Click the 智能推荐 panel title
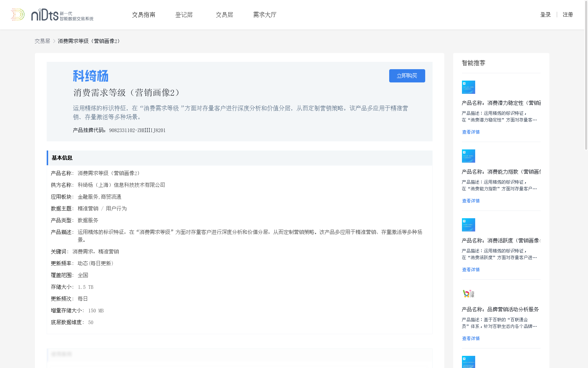Image resolution: width=588 pixels, height=368 pixels. (x=474, y=63)
